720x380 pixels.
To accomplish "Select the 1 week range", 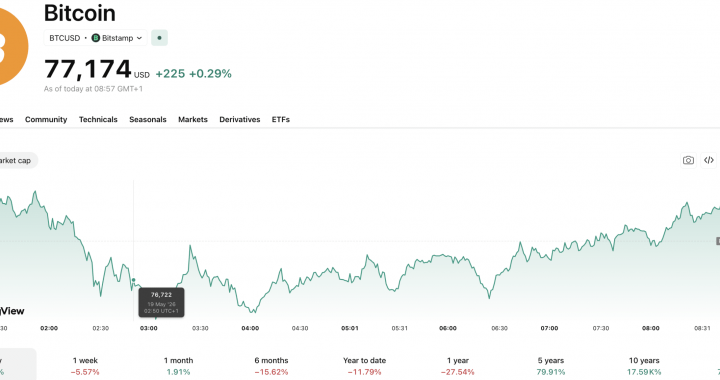I will [85, 366].
